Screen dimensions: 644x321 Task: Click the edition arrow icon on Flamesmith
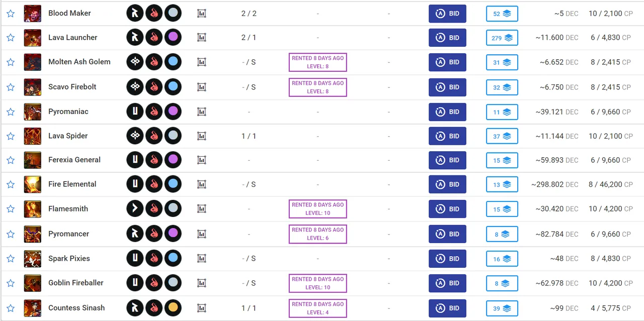coord(135,208)
